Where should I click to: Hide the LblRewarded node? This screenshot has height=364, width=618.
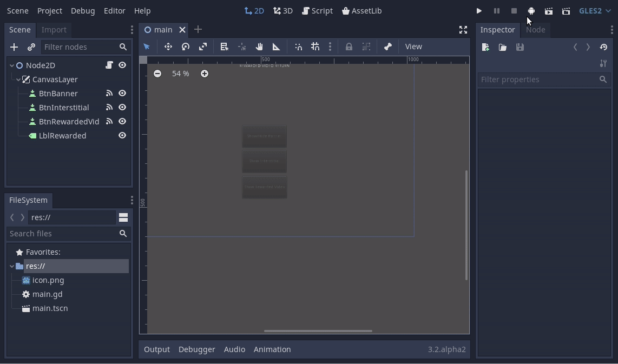pos(122,136)
